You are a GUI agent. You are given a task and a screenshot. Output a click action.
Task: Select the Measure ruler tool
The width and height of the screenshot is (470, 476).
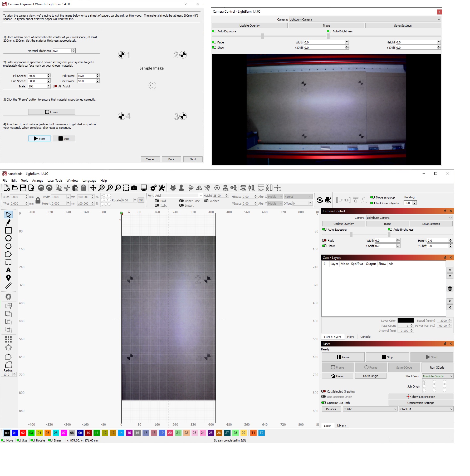8,286
